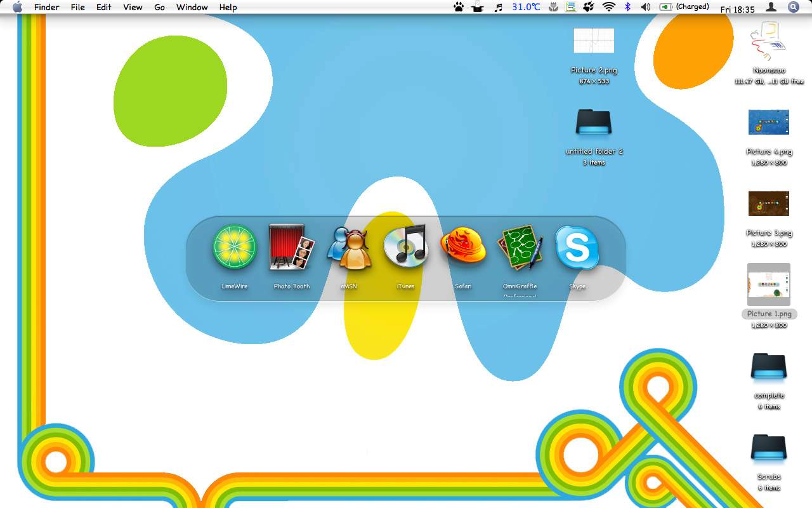Image resolution: width=812 pixels, height=508 pixels.
Task: Open the untitled folder 2 folder
Action: 594,122
